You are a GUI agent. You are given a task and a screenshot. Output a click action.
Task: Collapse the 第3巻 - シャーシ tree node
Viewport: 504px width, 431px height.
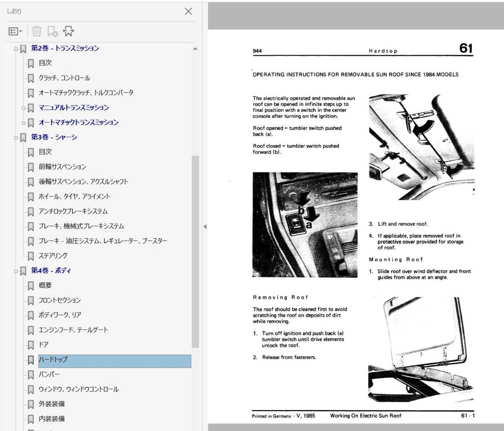pyautogui.click(x=16, y=138)
